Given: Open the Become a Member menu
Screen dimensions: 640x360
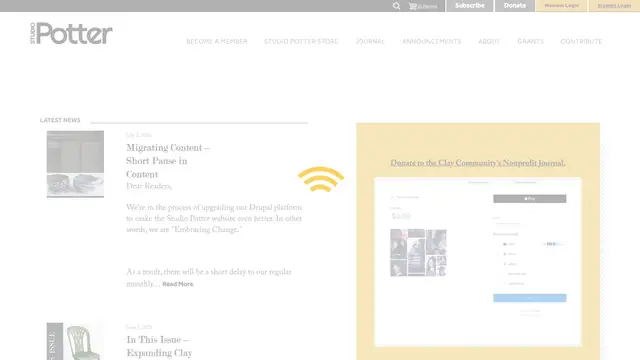Looking at the screenshot, I should tap(217, 42).
